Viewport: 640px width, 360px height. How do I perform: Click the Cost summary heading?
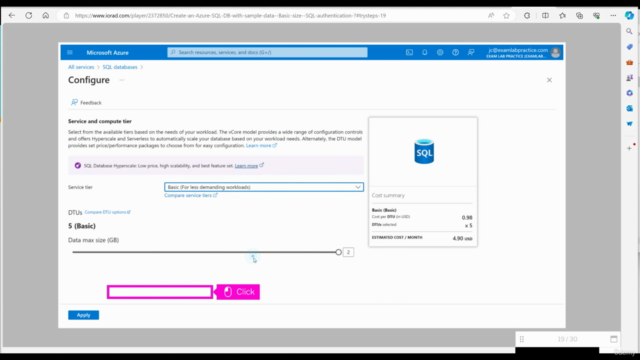pyautogui.click(x=388, y=196)
